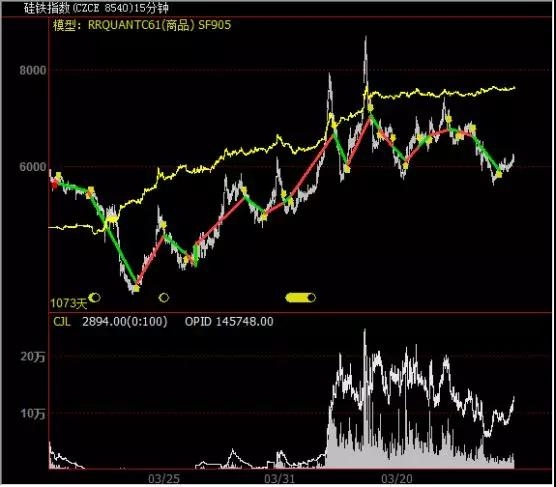Image resolution: width=556 pixels, height=487 pixels.
Task: Click the 2894.00(0:100) volume value text
Action: (125, 322)
